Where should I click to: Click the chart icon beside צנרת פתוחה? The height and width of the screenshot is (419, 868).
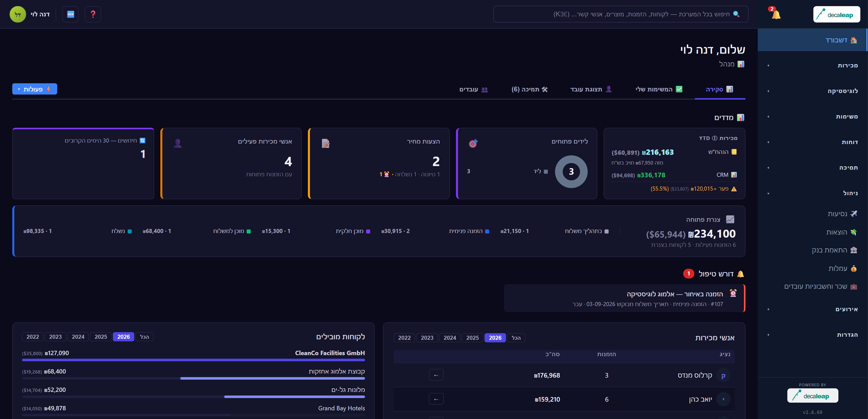click(730, 219)
